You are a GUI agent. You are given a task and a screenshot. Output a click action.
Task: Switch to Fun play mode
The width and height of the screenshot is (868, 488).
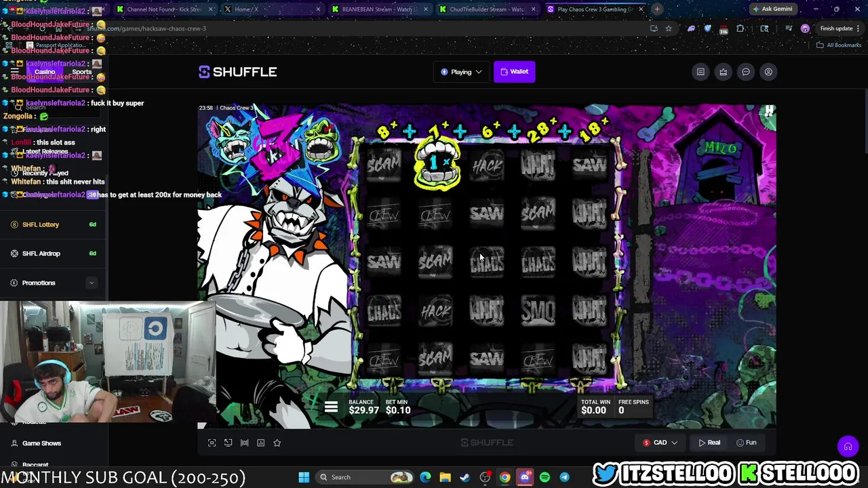(x=746, y=443)
